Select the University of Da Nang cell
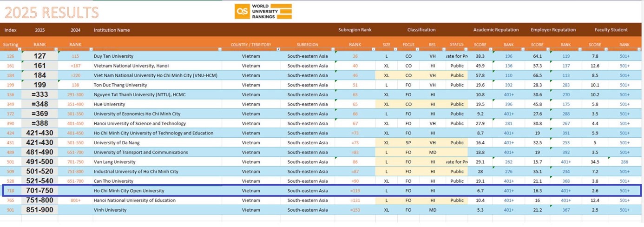The width and height of the screenshot is (644, 227). (157, 142)
